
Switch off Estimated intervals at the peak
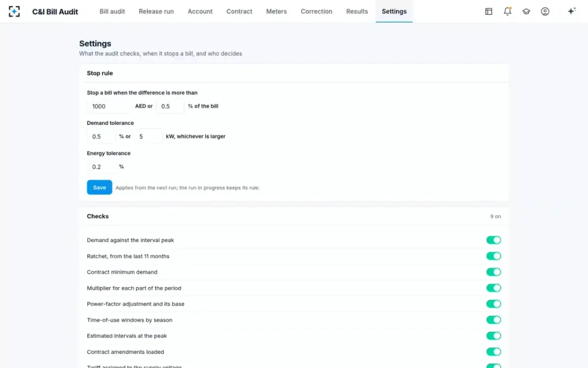[x=493, y=336]
